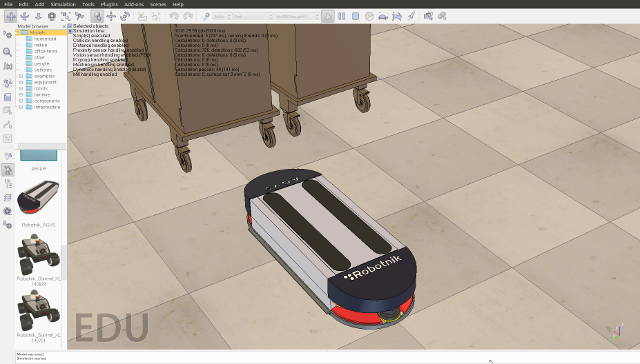Click the camera angle toolbar icon
Screen dimensions: 640x364
click(52, 16)
